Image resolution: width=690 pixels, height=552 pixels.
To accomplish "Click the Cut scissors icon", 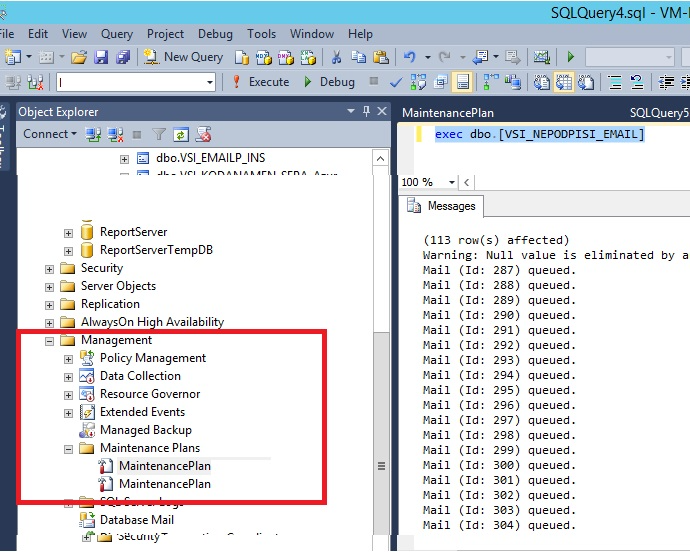I will [336, 57].
